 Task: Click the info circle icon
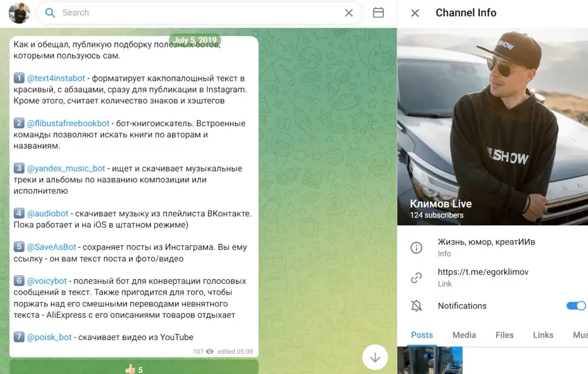click(416, 248)
